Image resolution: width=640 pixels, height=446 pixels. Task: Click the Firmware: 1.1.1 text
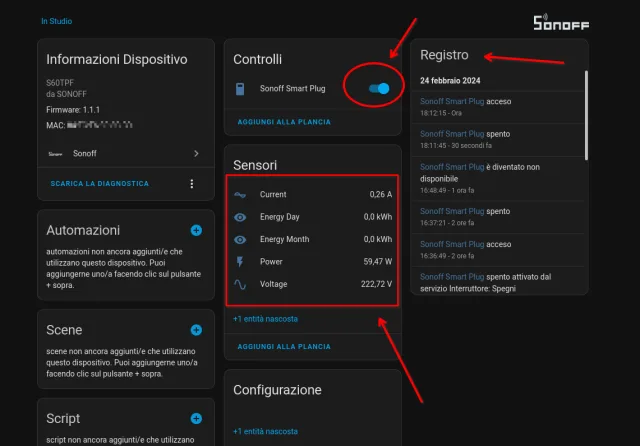pos(73,110)
